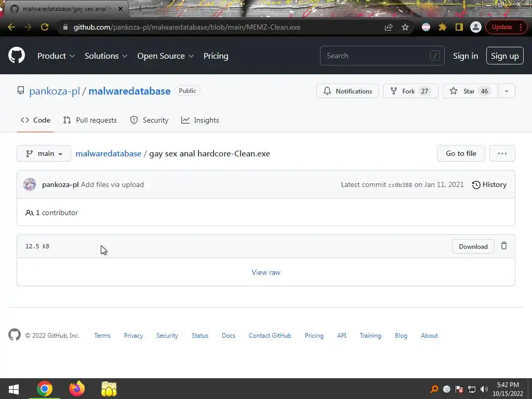The width and height of the screenshot is (532, 399).
Task: Open the main branch dropdown
Action: click(44, 153)
